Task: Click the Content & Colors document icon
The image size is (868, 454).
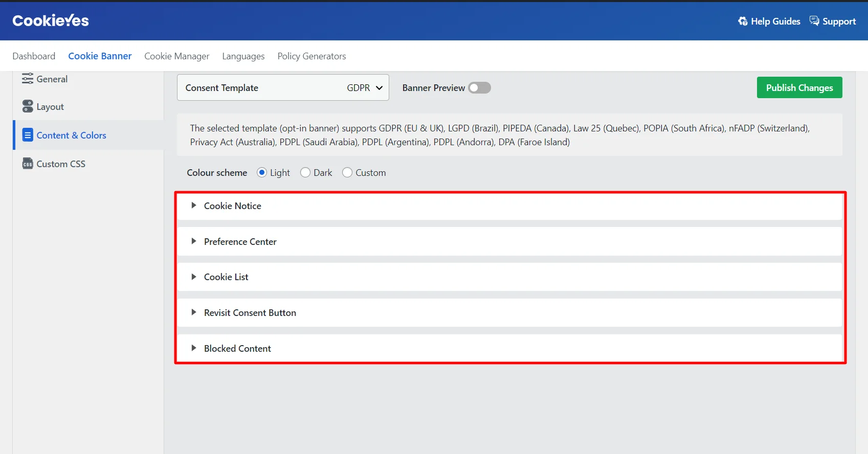Action: [x=28, y=135]
